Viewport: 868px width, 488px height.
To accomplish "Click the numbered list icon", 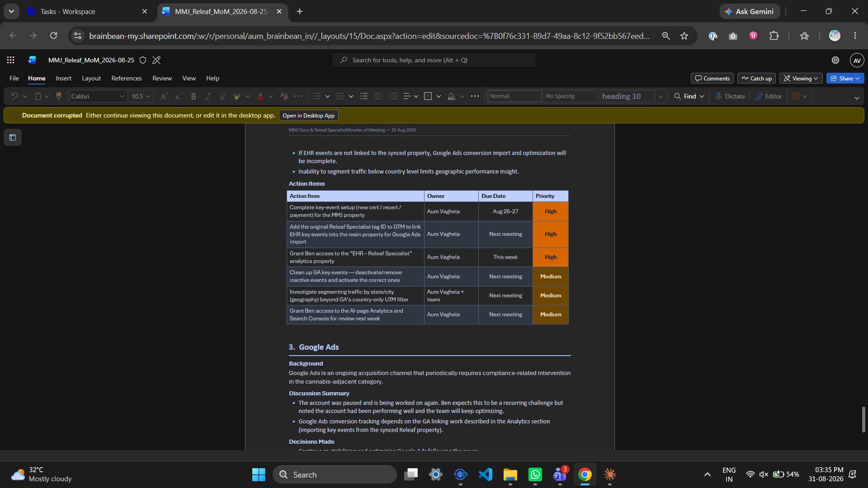I will click(340, 96).
